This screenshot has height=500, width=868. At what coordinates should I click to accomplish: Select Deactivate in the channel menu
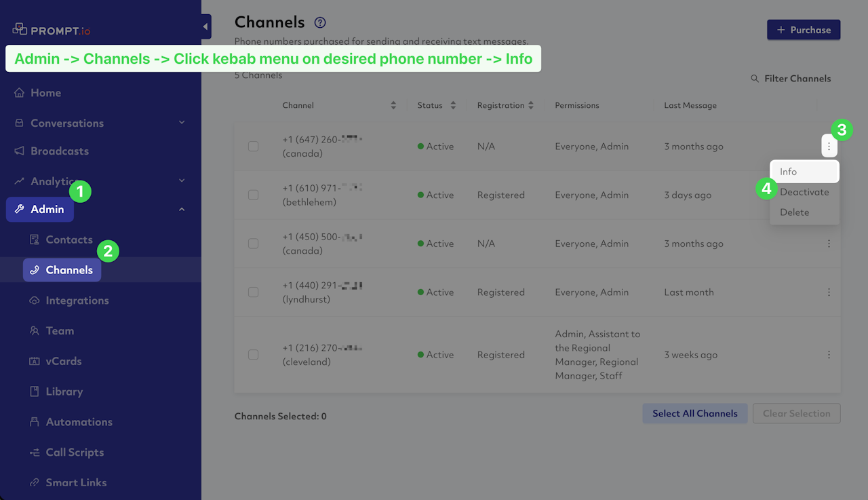pos(804,192)
